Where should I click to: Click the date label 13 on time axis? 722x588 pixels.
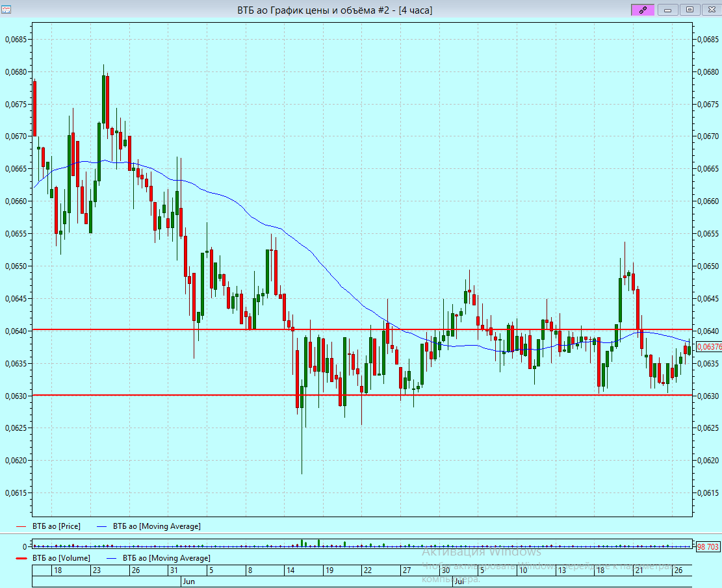pyautogui.click(x=561, y=570)
